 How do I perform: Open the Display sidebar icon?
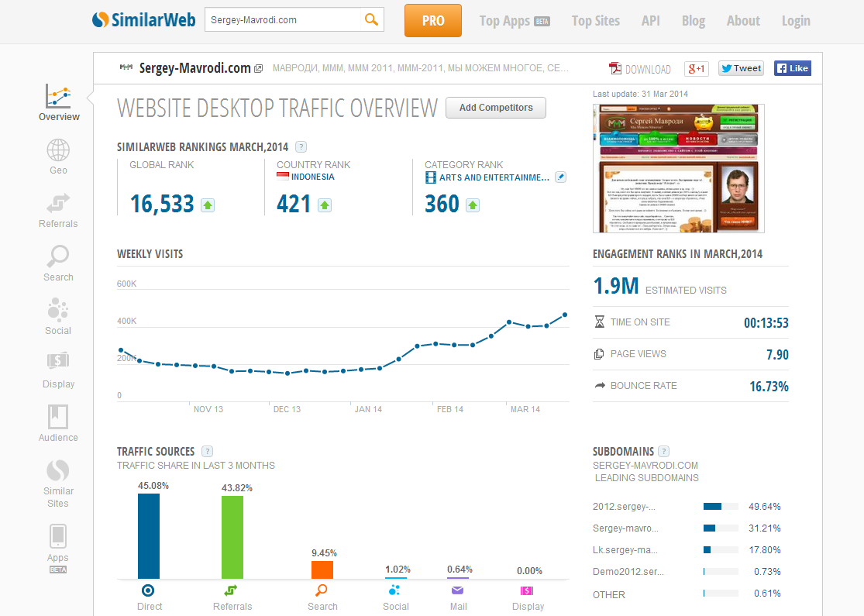pyautogui.click(x=58, y=361)
